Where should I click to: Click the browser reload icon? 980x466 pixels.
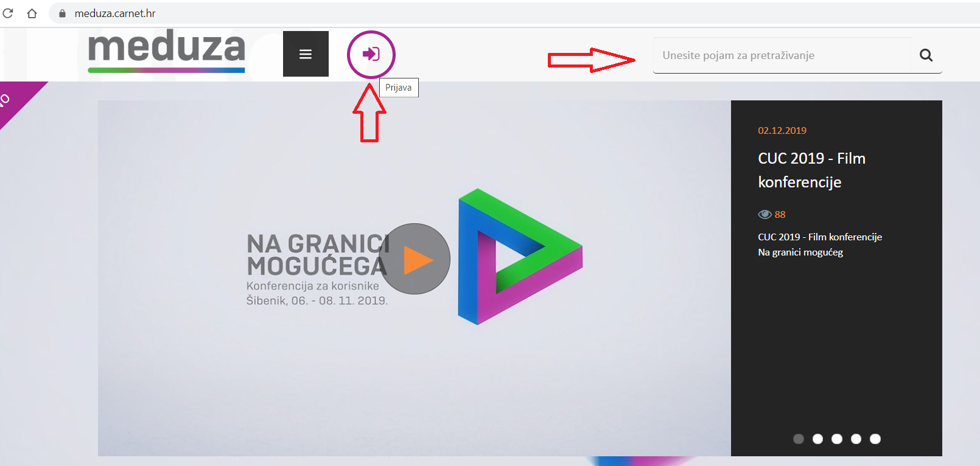pyautogui.click(x=8, y=13)
